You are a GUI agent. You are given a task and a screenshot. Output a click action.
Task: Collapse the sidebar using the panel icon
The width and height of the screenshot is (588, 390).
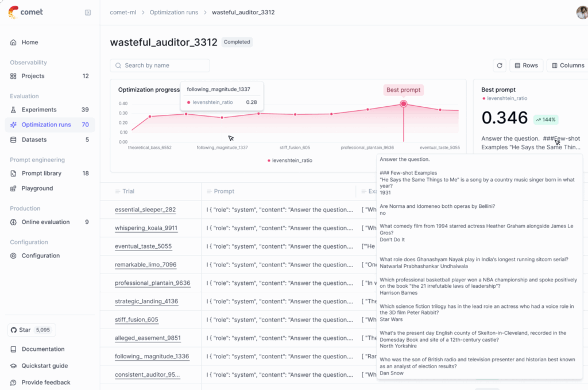88,13
